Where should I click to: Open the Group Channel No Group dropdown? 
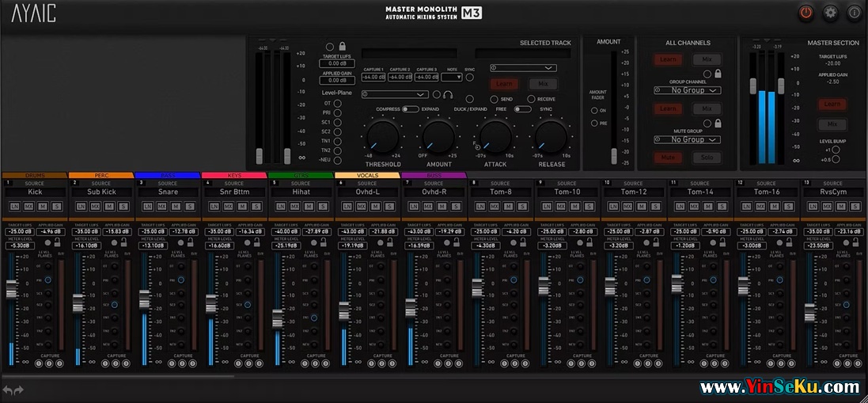coord(687,90)
